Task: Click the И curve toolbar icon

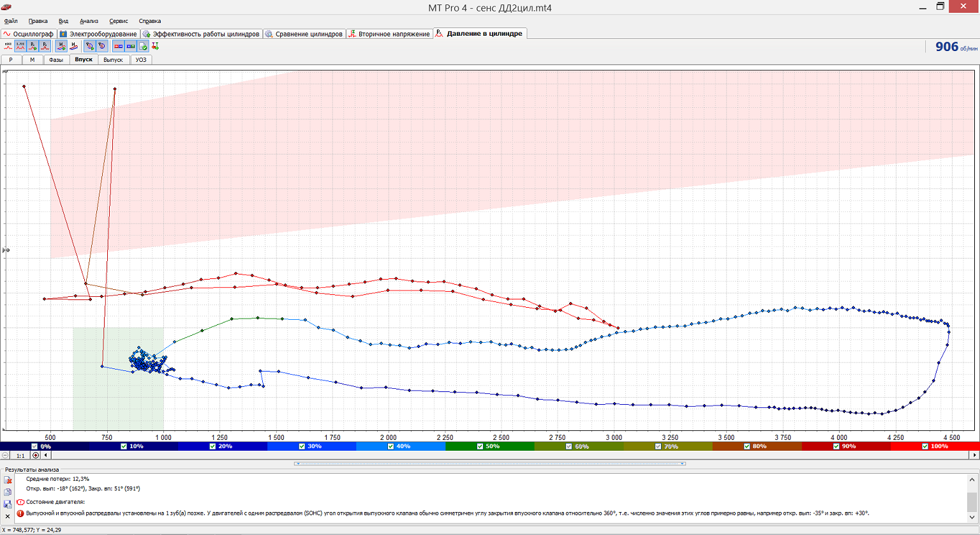Action: tap(73, 46)
